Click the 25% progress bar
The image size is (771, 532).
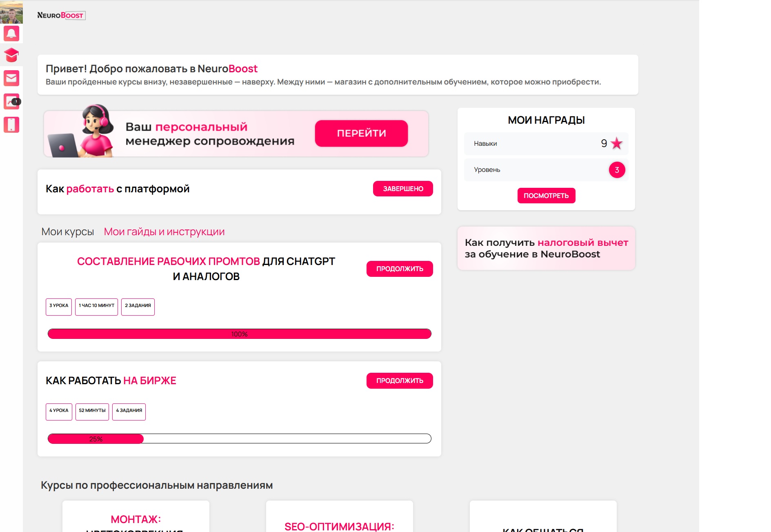pyautogui.click(x=239, y=439)
